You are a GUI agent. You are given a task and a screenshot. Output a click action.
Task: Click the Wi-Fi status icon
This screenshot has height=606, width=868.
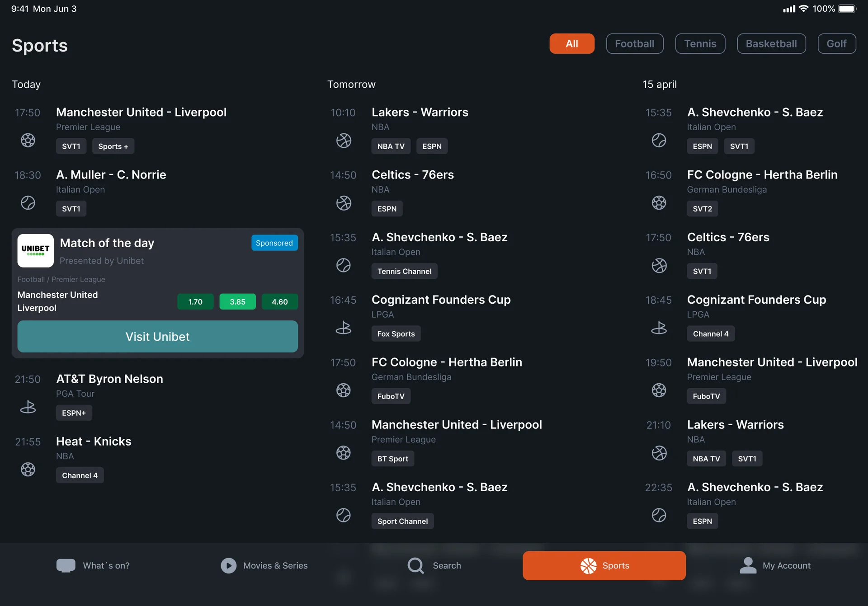pyautogui.click(x=804, y=9)
